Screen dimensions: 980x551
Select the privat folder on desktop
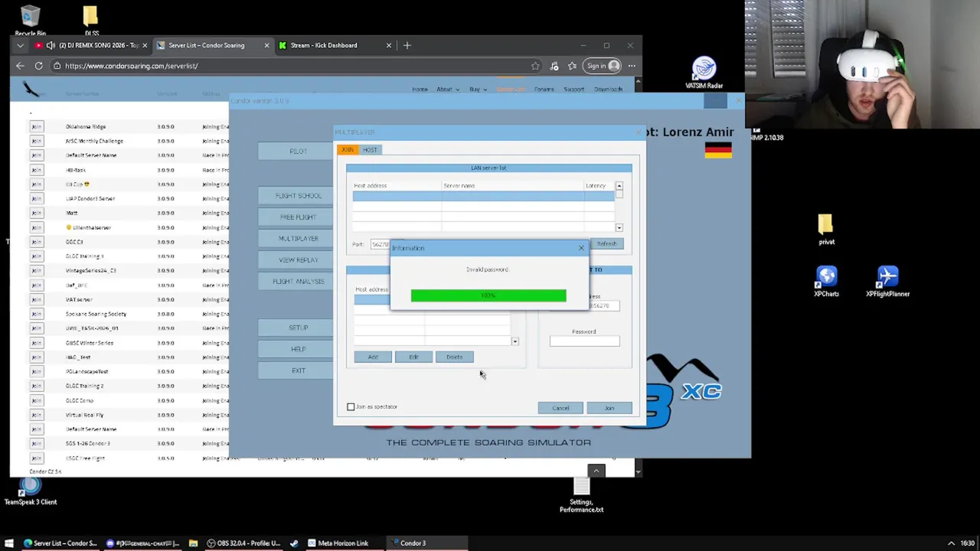[x=826, y=230]
